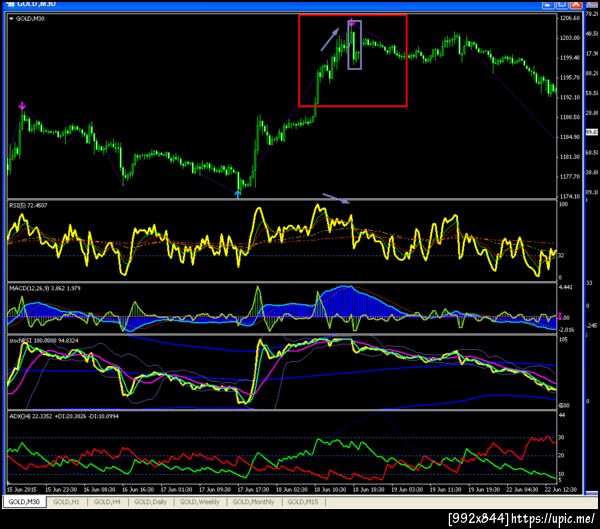Click the stochRSI indicator label
The height and width of the screenshot is (529, 600).
click(x=44, y=340)
